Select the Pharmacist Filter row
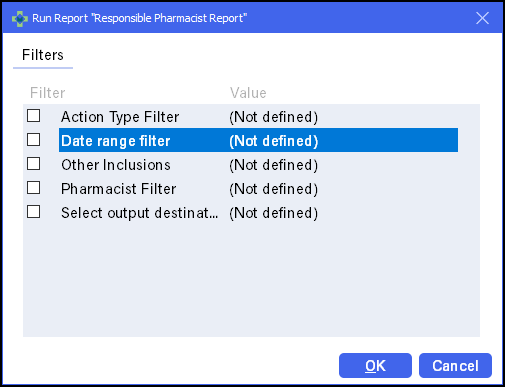This screenshot has height=387, width=505. (258, 189)
